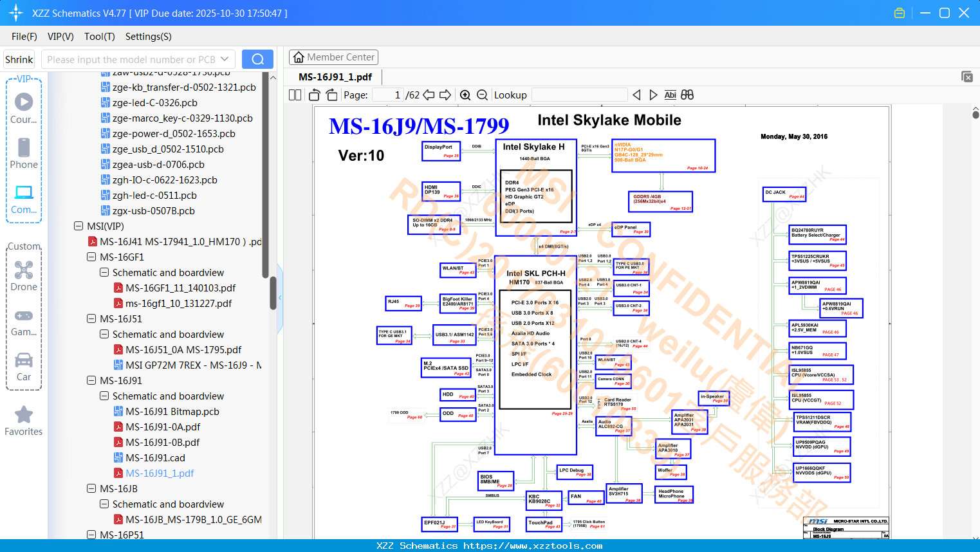Click the binoculars find icon
980x552 pixels.
pyautogui.click(x=687, y=95)
